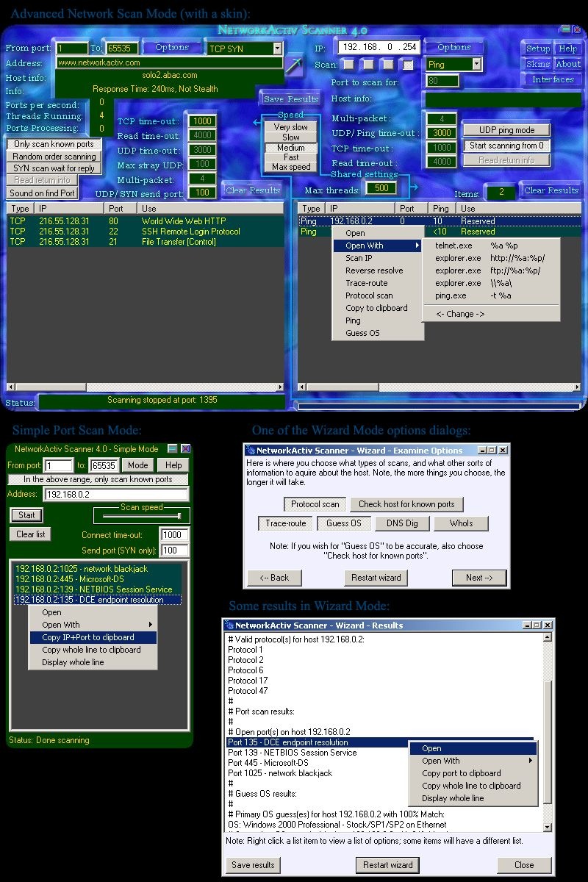Select 'Fast' in the Speed list
This screenshot has width=588, height=882.
point(291,157)
